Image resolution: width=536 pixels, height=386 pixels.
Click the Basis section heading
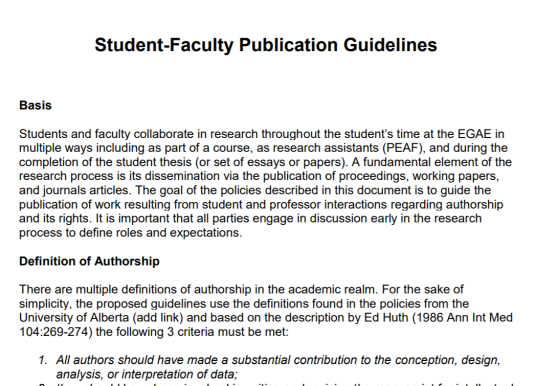[x=35, y=105]
